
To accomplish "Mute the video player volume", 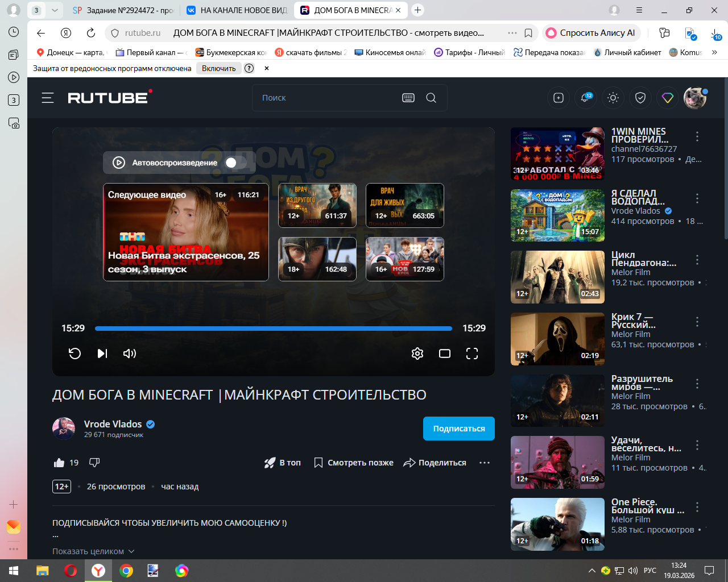I will pos(130,354).
